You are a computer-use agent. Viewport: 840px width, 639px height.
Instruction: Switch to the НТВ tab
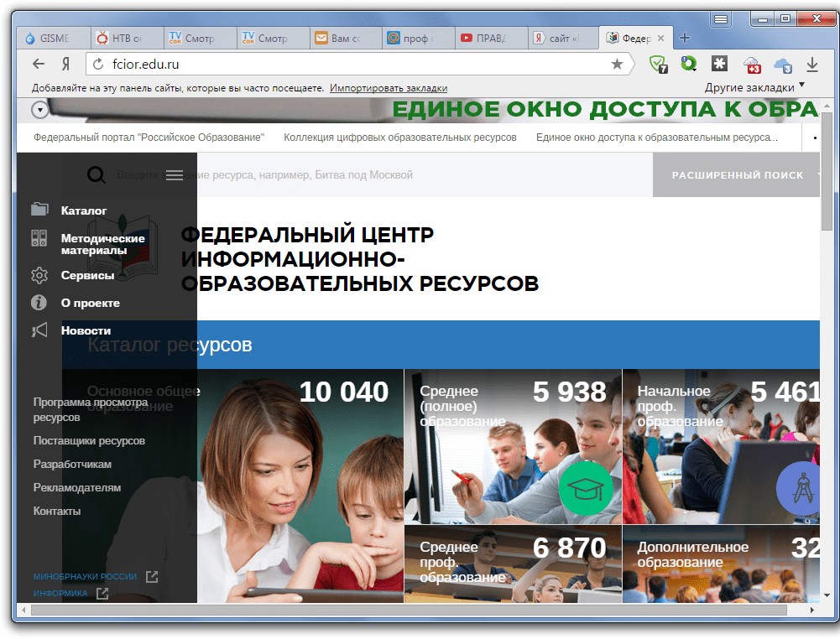pos(127,39)
